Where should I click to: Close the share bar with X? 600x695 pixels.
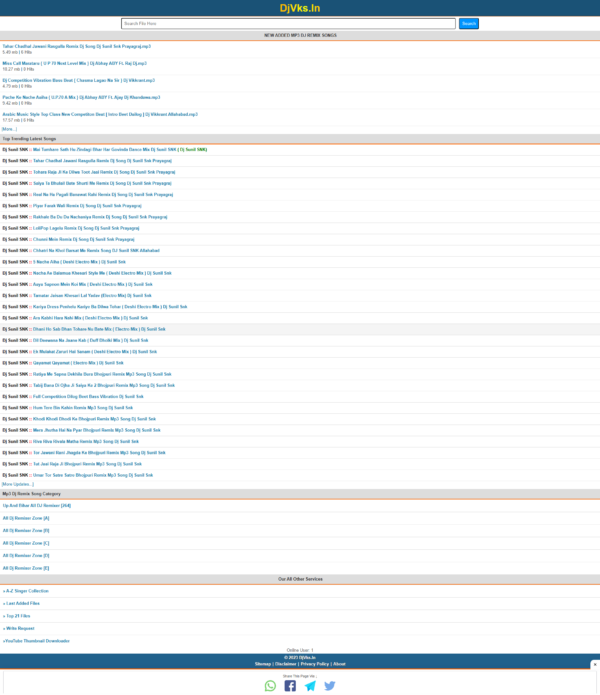595,664
